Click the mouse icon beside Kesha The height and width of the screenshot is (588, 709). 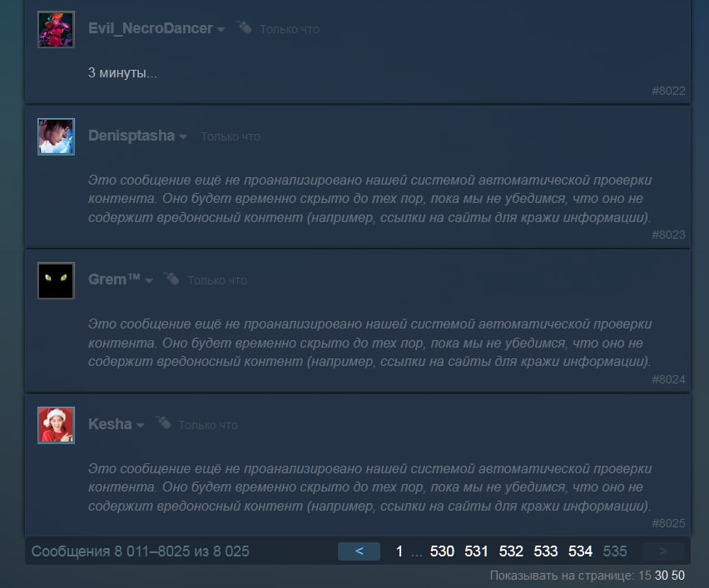[x=163, y=423]
